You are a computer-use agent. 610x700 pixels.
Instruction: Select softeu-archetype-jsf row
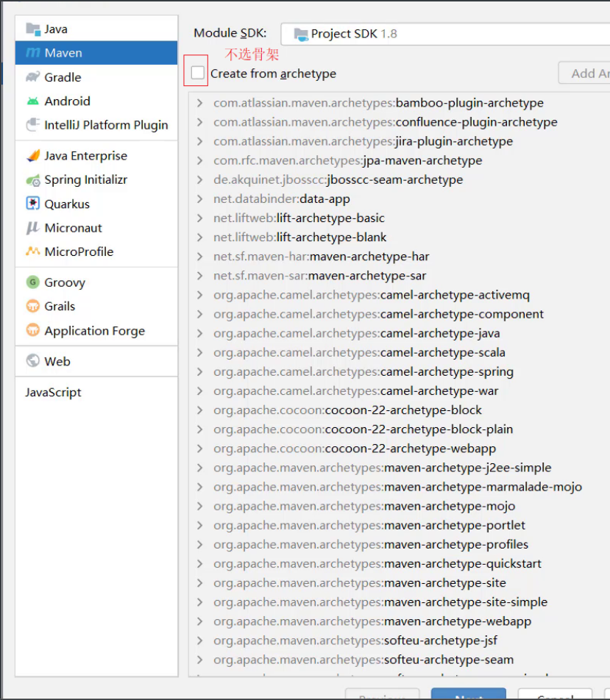click(x=400, y=640)
